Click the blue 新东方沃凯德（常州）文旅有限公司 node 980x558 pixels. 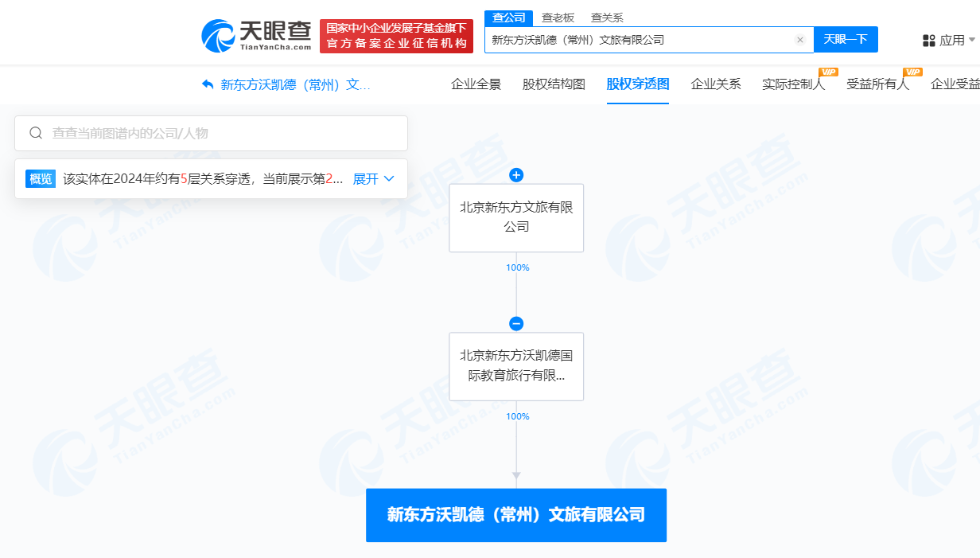(x=516, y=515)
